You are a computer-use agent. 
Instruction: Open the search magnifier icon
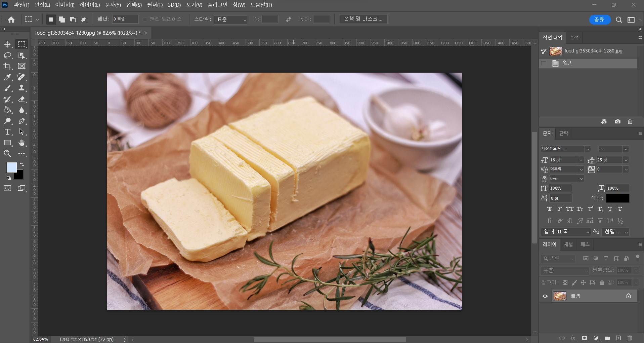(x=619, y=20)
